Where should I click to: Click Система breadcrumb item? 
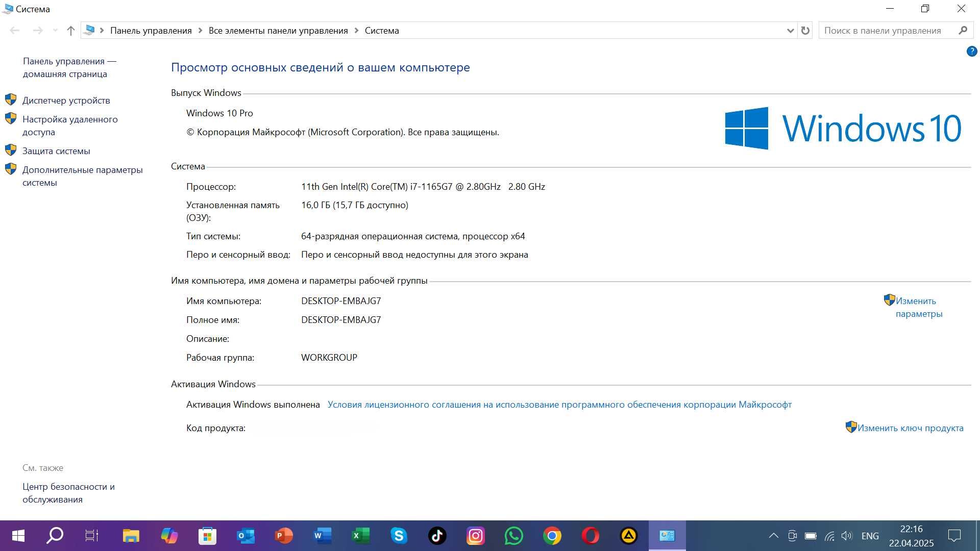(x=382, y=31)
